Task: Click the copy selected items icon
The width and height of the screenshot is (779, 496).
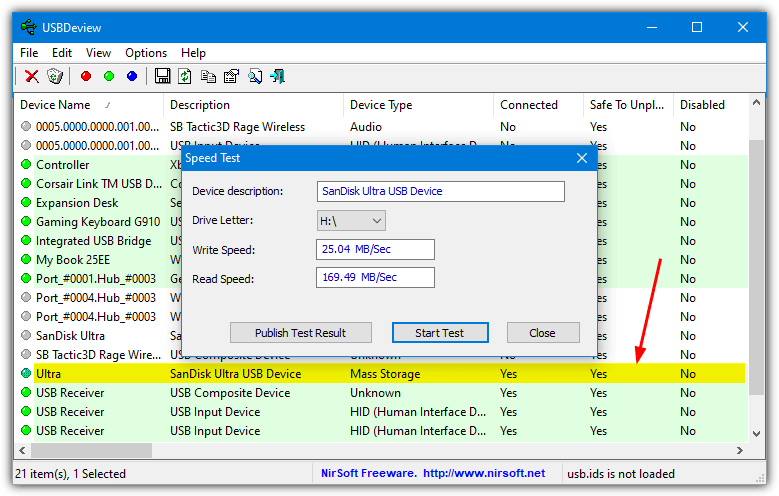Action: pos(208,76)
